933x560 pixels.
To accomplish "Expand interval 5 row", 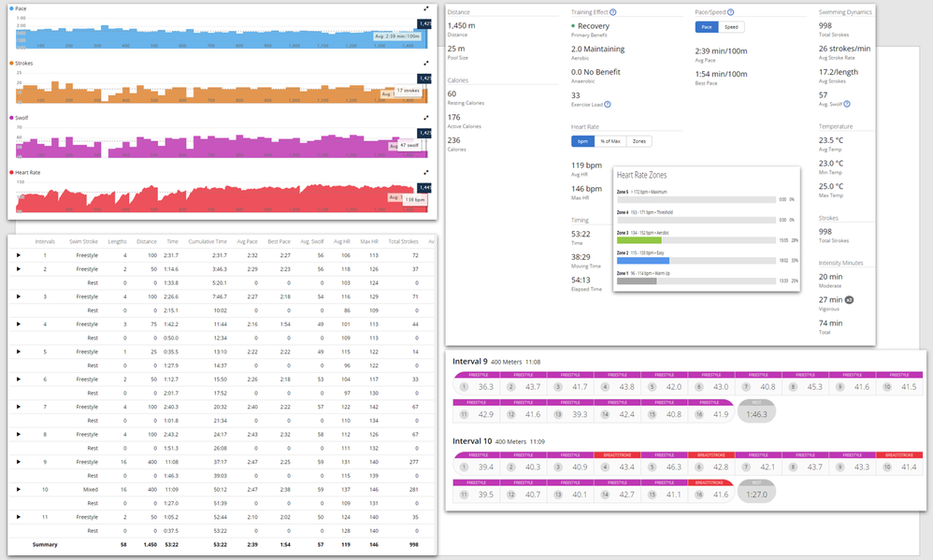I will [19, 352].
